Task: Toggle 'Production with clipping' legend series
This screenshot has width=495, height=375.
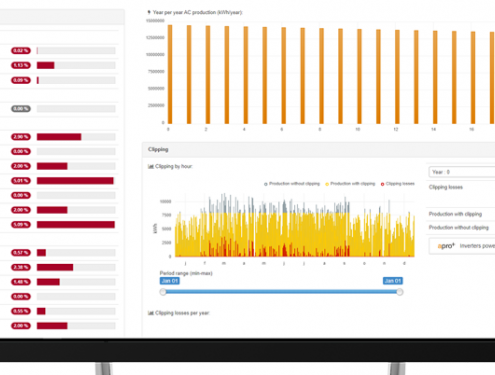Action: [x=350, y=184]
